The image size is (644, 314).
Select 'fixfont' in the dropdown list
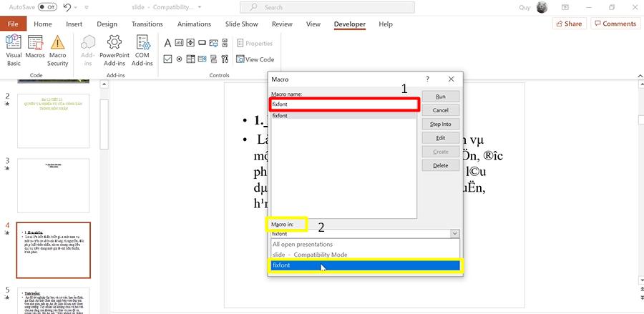[365, 265]
